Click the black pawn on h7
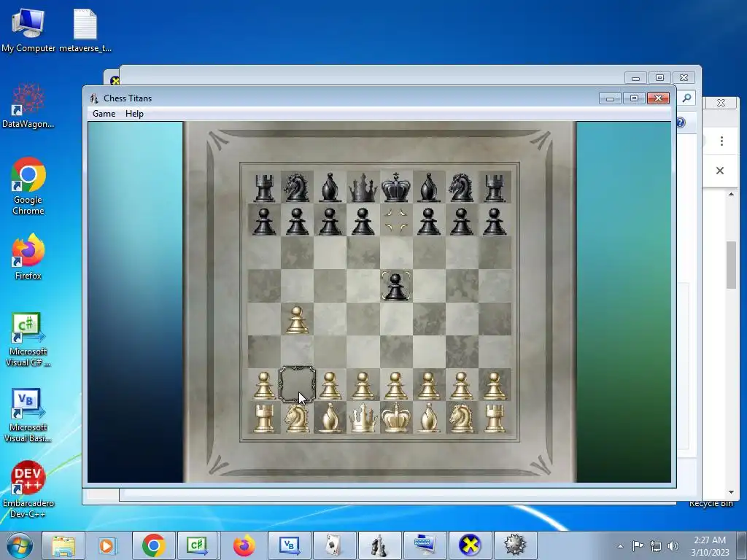Image resolution: width=747 pixels, height=560 pixels. (494, 221)
